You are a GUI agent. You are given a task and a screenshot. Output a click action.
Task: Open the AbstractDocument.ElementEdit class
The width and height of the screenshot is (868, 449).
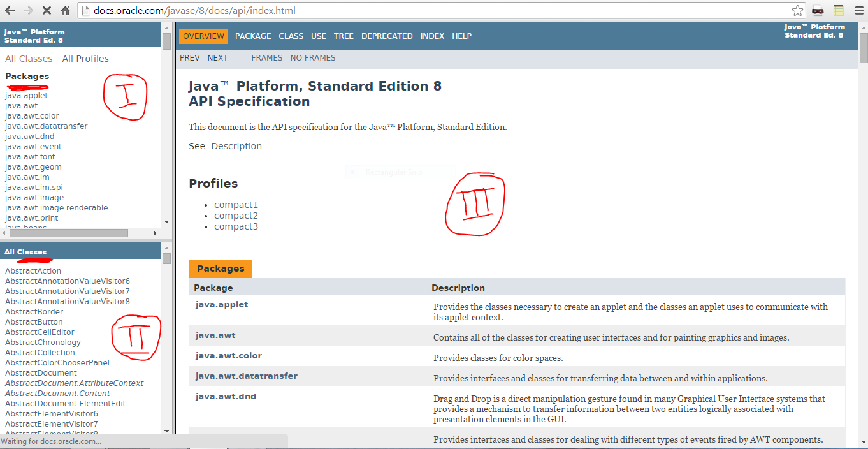click(66, 404)
